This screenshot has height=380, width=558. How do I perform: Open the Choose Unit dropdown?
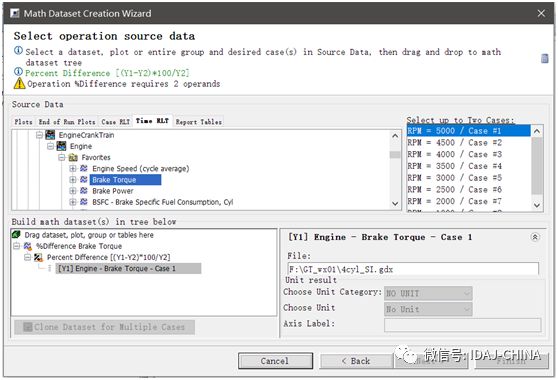tap(428, 309)
